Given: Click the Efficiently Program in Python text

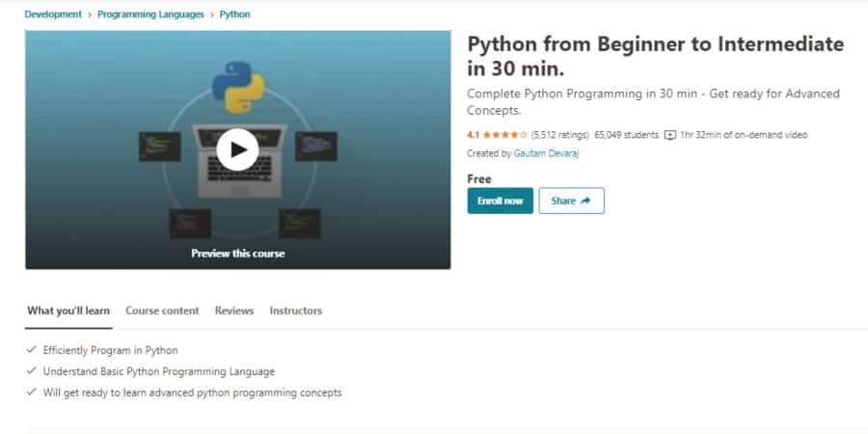Looking at the screenshot, I should 110,350.
